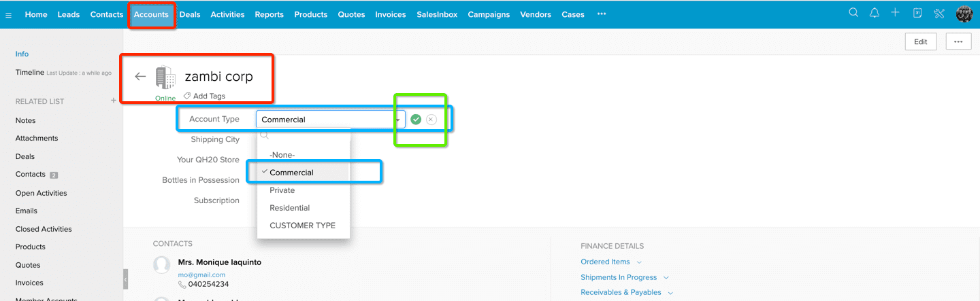
Task: Open Cases module
Action: [x=573, y=14]
